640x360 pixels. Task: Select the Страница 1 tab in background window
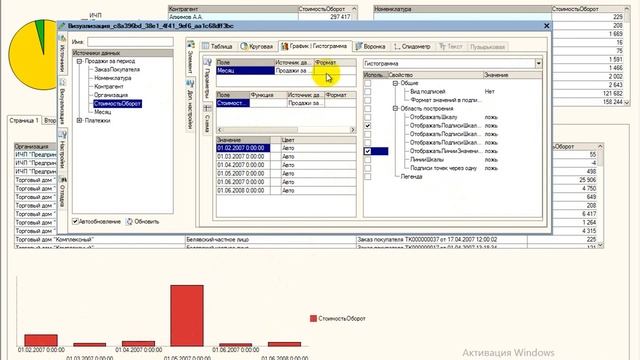[24, 120]
